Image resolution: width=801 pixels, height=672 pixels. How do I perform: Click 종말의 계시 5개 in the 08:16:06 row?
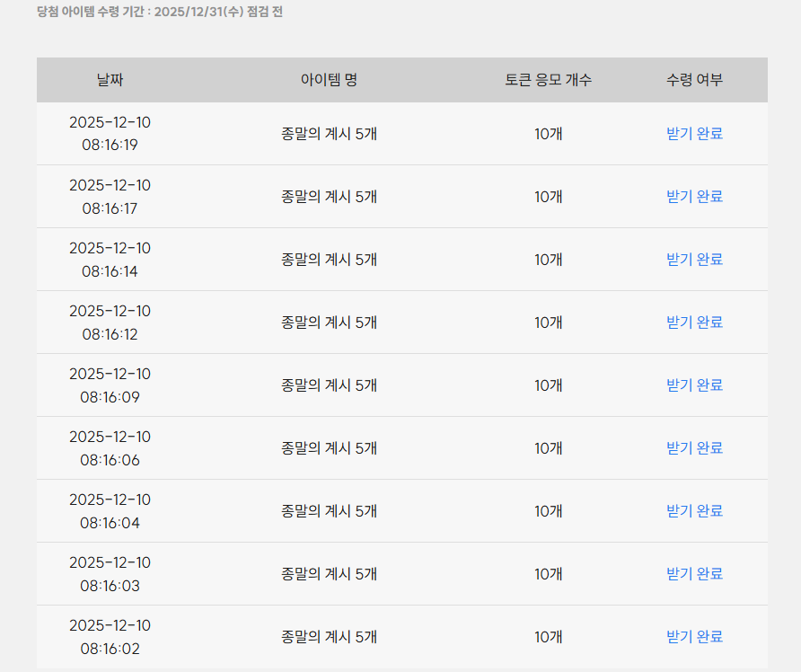(329, 448)
